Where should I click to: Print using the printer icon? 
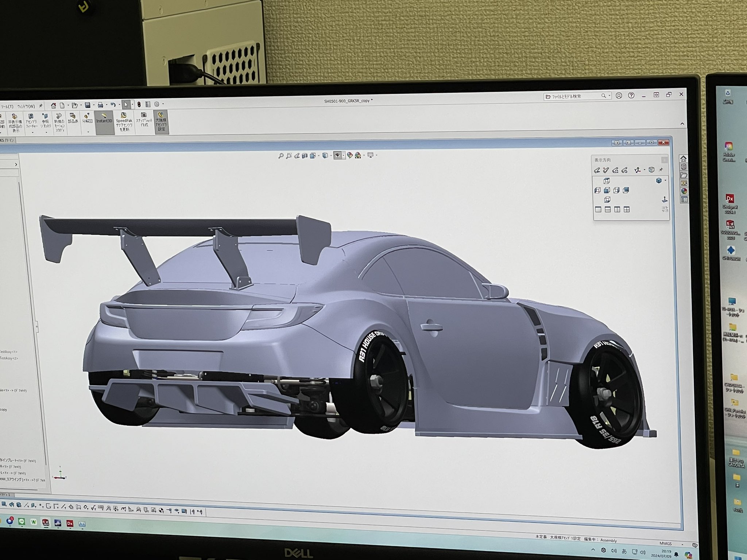(100, 105)
